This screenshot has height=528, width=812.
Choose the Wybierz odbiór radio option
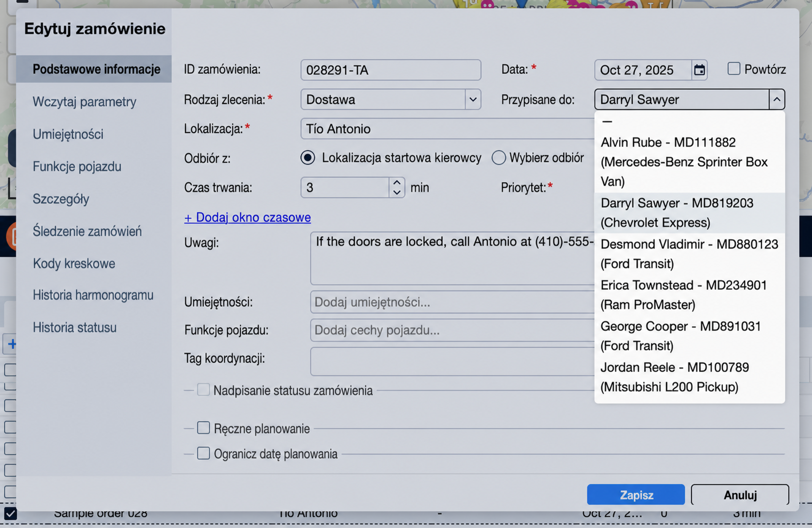(499, 158)
